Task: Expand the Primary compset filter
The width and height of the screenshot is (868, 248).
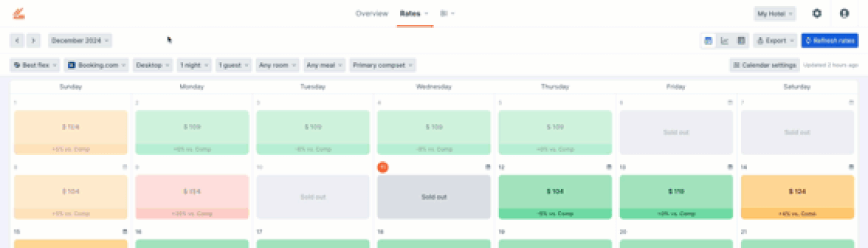Action: [x=383, y=65]
